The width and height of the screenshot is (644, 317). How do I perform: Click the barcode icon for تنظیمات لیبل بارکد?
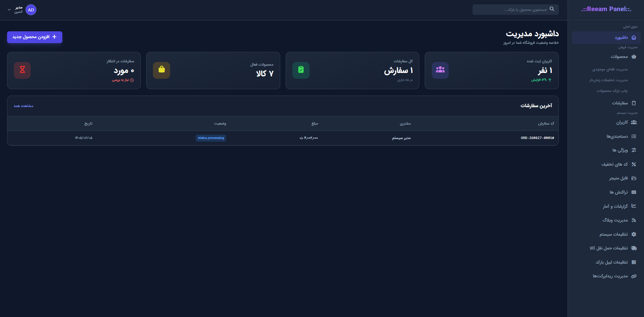click(x=634, y=262)
